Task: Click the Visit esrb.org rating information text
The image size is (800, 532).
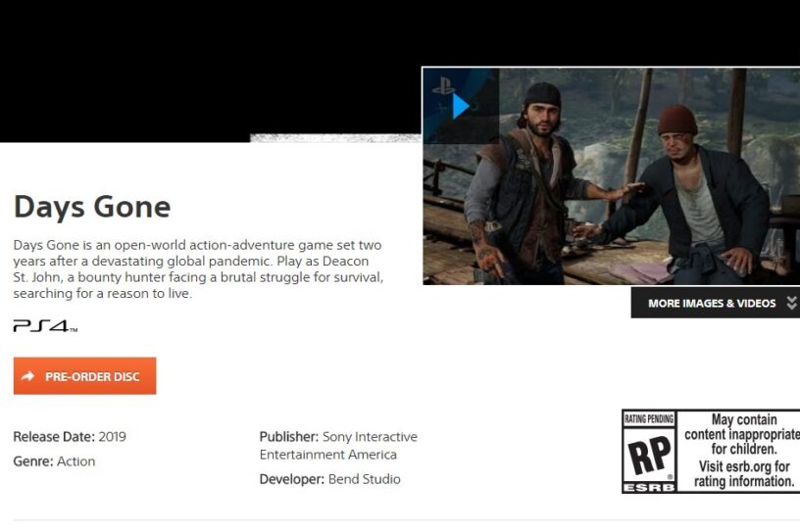Action: [743, 474]
